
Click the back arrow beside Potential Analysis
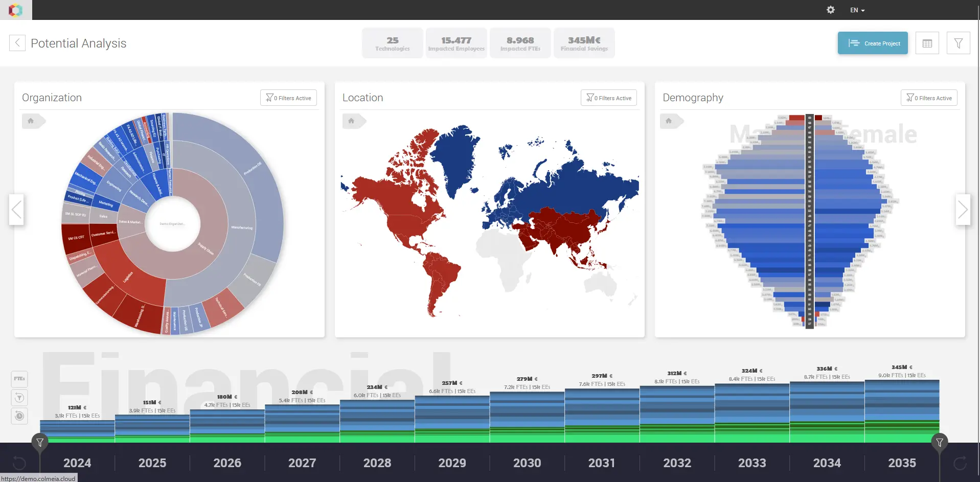[17, 43]
